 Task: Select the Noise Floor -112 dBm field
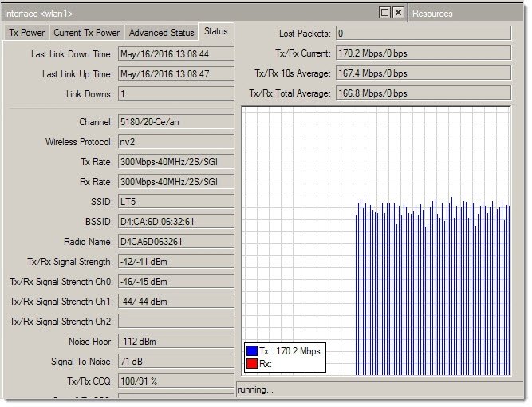pyautogui.click(x=176, y=342)
